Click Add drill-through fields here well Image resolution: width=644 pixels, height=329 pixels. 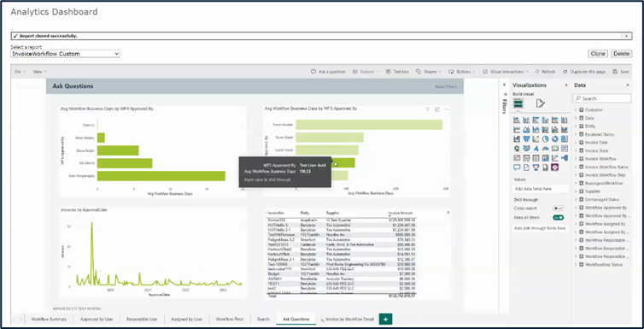coord(541,228)
